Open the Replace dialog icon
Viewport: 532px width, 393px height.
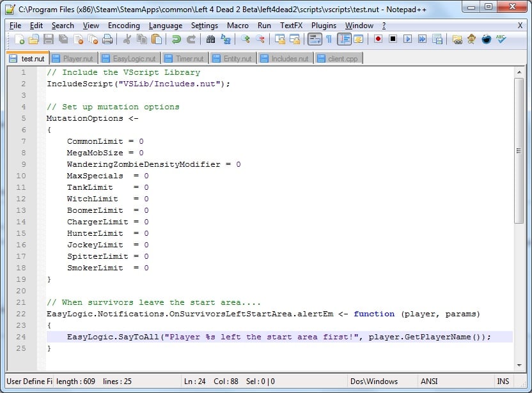225,40
